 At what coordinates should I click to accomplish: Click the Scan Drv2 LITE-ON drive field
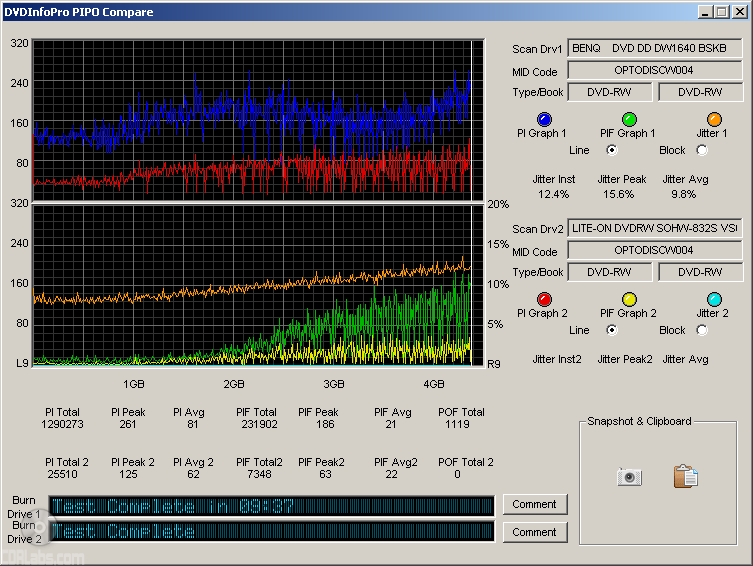655,228
